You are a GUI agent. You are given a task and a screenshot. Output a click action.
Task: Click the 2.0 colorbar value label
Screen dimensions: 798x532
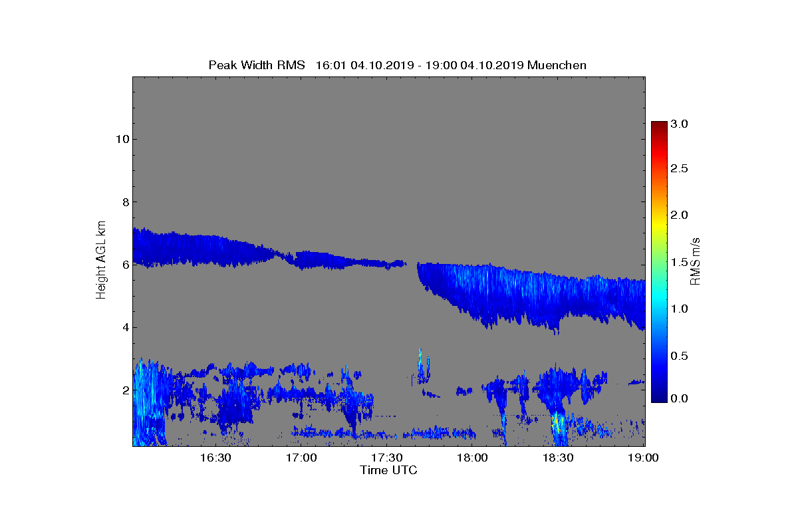[x=679, y=215]
